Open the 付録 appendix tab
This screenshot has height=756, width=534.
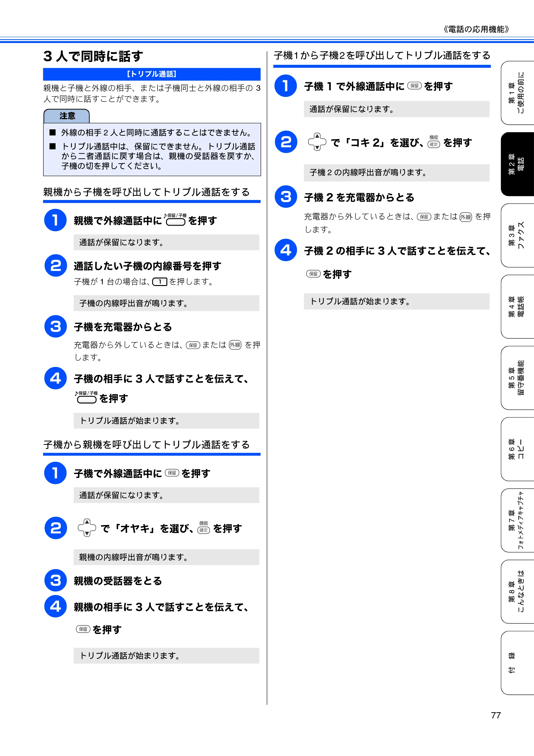pos(517,663)
